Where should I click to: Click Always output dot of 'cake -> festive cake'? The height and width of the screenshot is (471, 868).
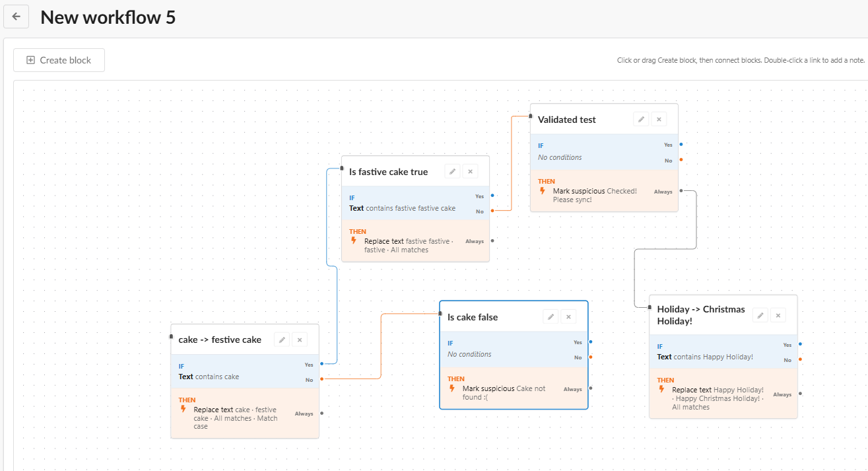click(x=321, y=414)
